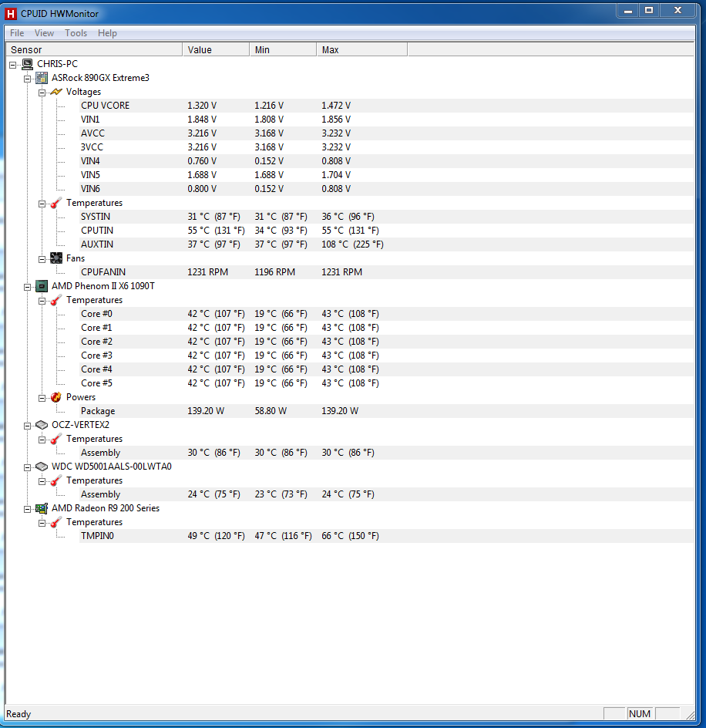The height and width of the screenshot is (728, 706).
Task: Select Assembly row under WDC drive
Action: (387, 494)
